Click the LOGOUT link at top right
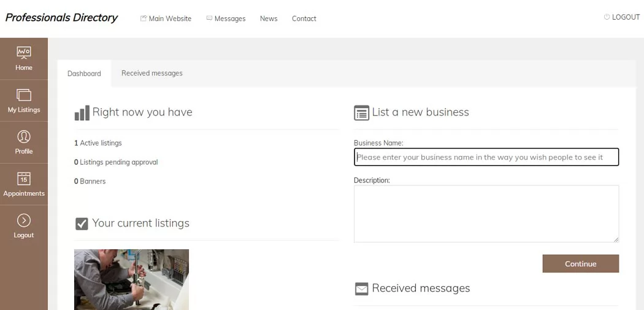644x310 pixels. 626,17
